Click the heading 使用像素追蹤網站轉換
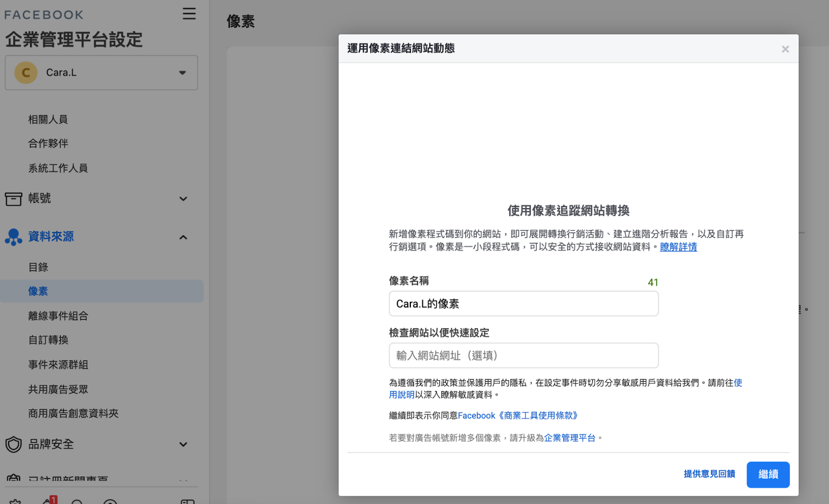The height and width of the screenshot is (504, 829). (568, 210)
